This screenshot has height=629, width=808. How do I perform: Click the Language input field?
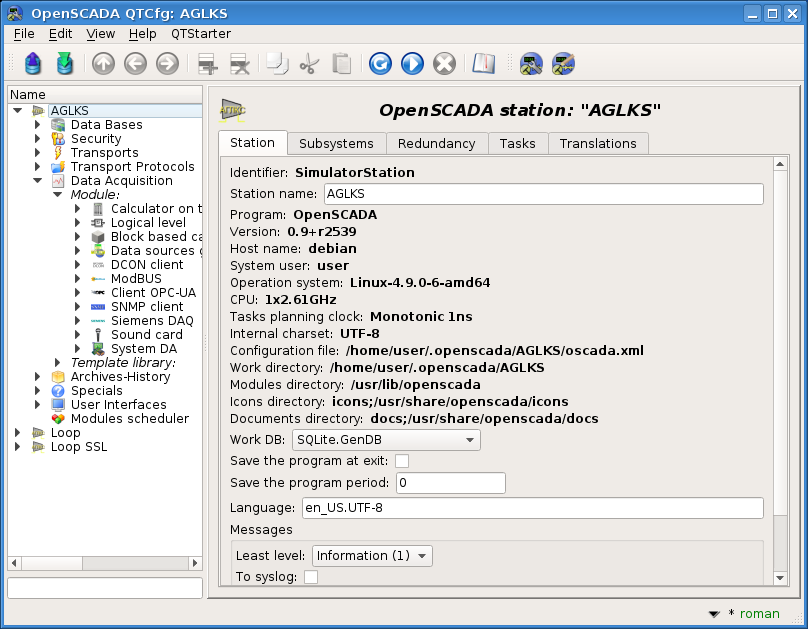(x=533, y=508)
